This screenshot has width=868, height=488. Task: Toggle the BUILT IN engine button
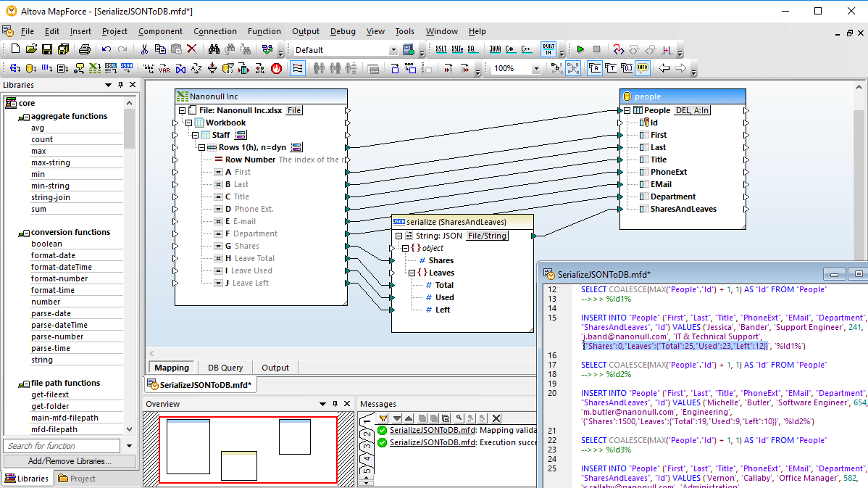(548, 49)
